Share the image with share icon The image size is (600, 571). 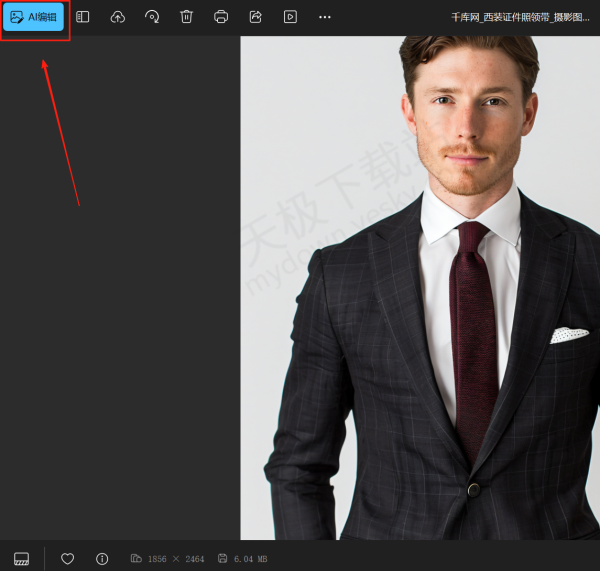255,17
